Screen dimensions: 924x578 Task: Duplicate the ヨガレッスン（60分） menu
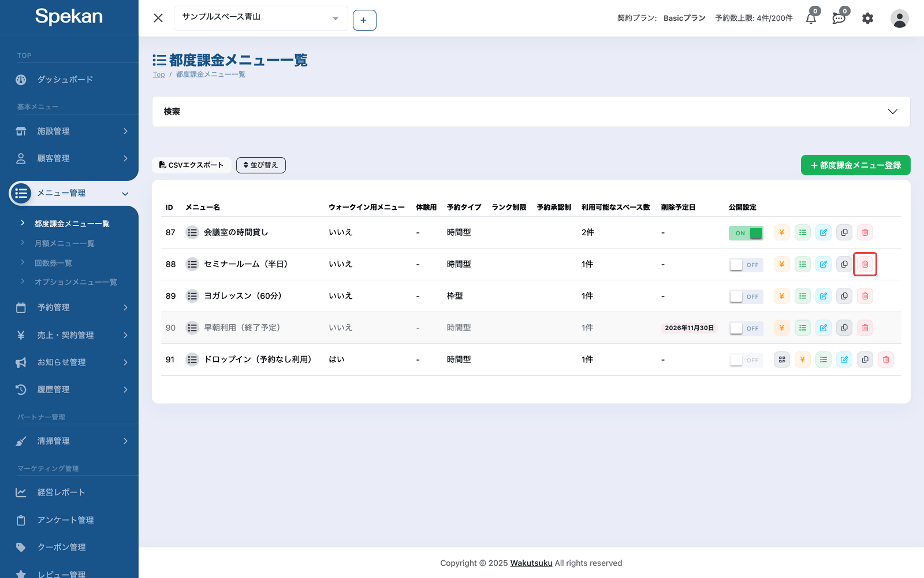click(844, 296)
